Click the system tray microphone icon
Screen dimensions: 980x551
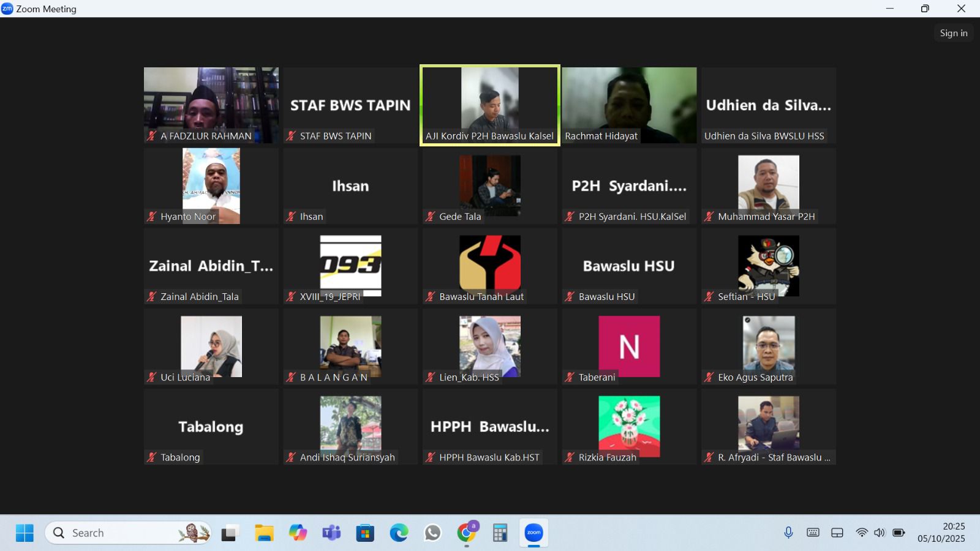tap(788, 533)
